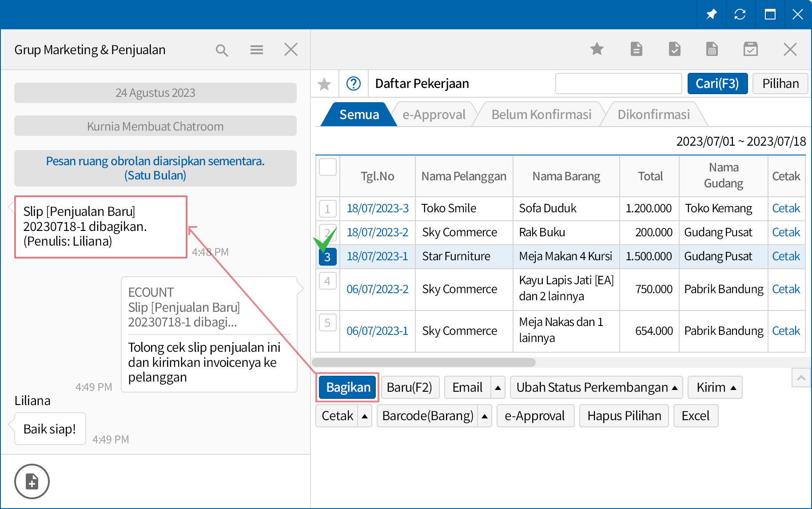
Task: Open the 18/07/2023-3 slip link
Action: 377,208
